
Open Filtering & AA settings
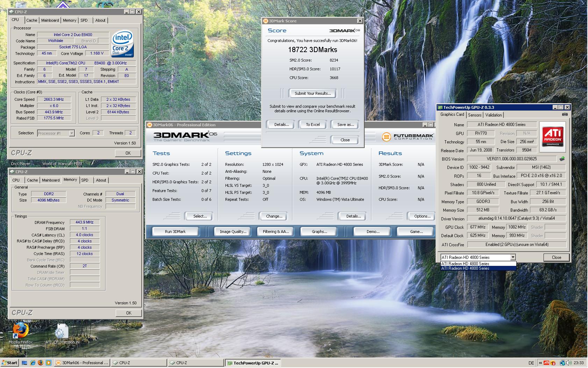[276, 232]
